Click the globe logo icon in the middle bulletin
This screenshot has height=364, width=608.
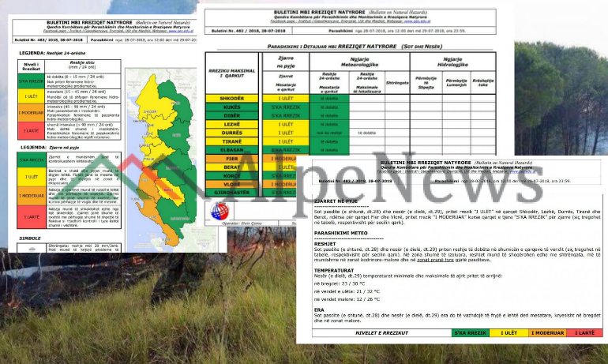click(x=220, y=211)
